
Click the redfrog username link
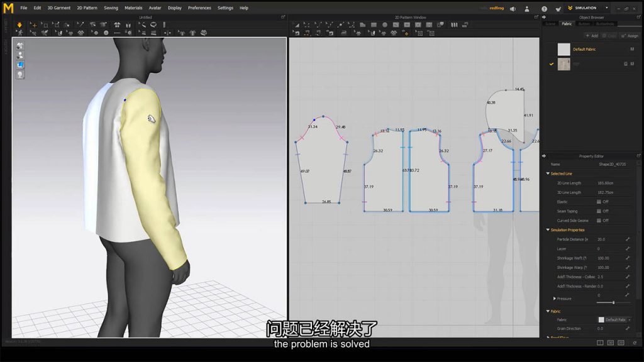[497, 8]
